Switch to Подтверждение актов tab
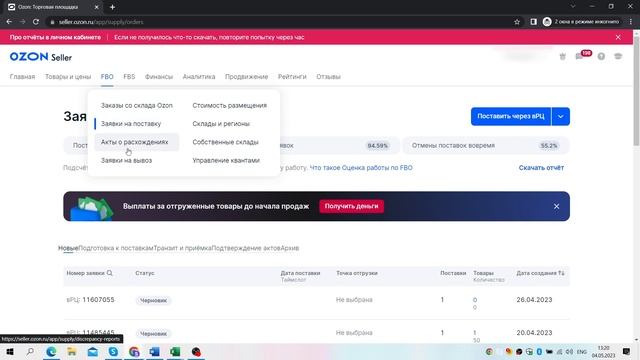The image size is (640, 360). click(x=246, y=248)
